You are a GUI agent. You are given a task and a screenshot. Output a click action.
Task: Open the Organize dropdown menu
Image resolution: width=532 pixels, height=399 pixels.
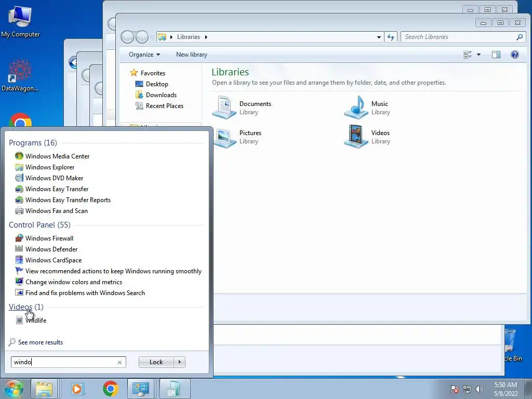pos(144,54)
